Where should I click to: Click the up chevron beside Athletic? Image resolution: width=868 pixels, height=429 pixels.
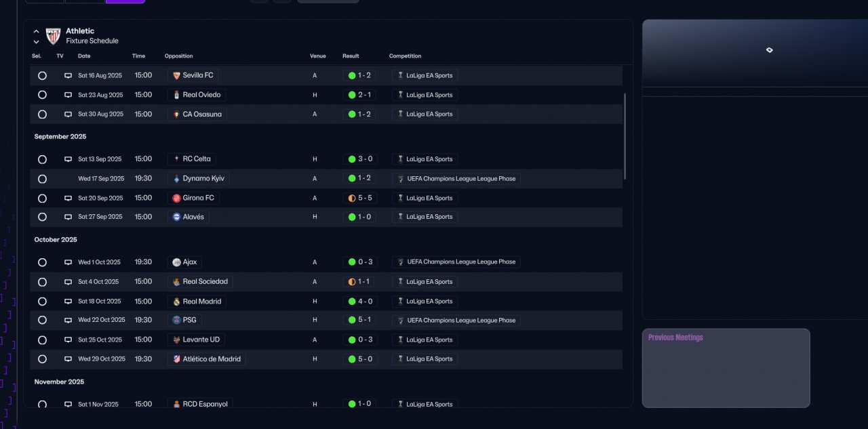click(37, 31)
